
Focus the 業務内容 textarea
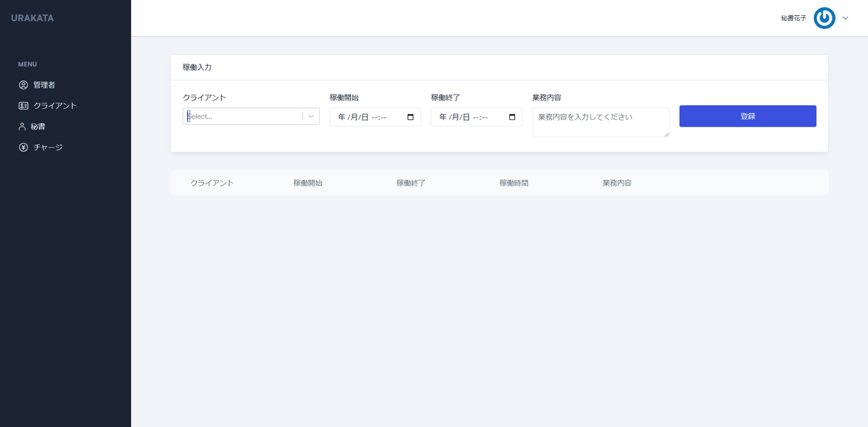pos(601,122)
